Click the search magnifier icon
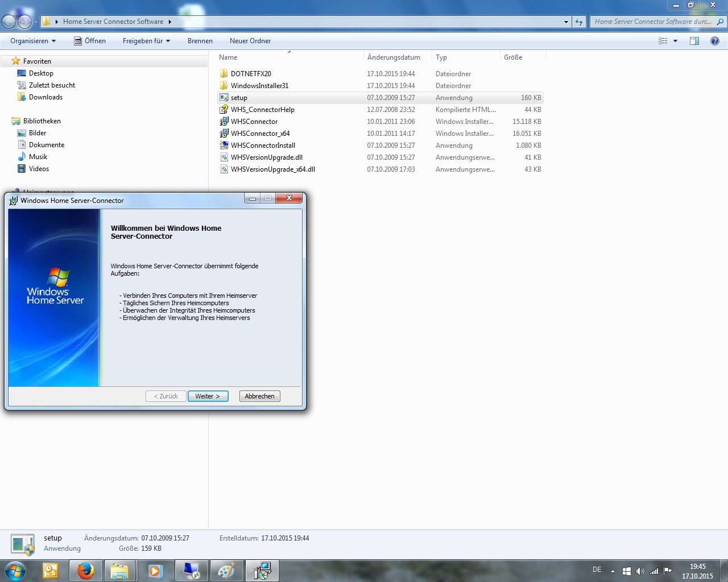The width and height of the screenshot is (728, 582). click(720, 22)
